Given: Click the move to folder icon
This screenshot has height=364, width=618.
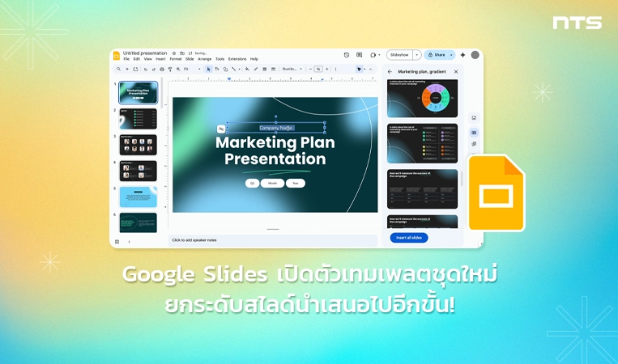Looking at the screenshot, I should pyautogui.click(x=182, y=53).
